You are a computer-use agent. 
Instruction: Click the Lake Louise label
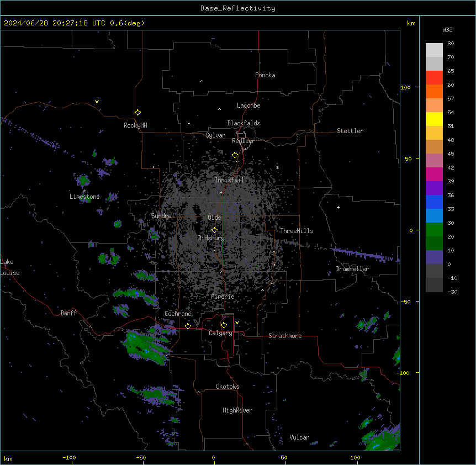click(10, 267)
